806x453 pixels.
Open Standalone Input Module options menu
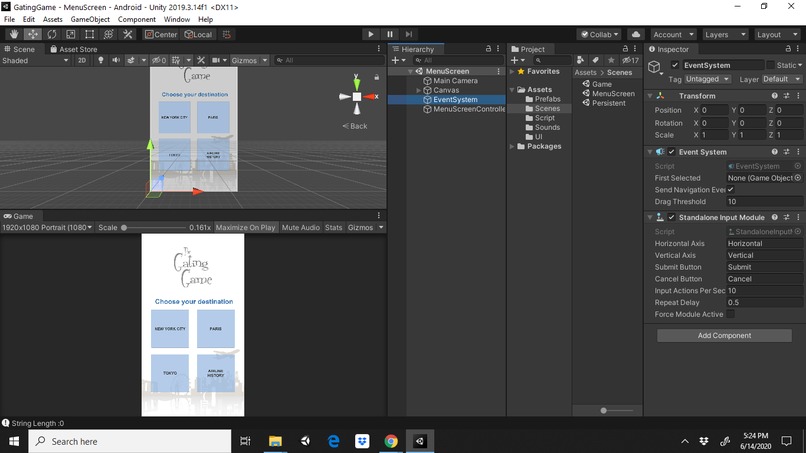(x=798, y=218)
